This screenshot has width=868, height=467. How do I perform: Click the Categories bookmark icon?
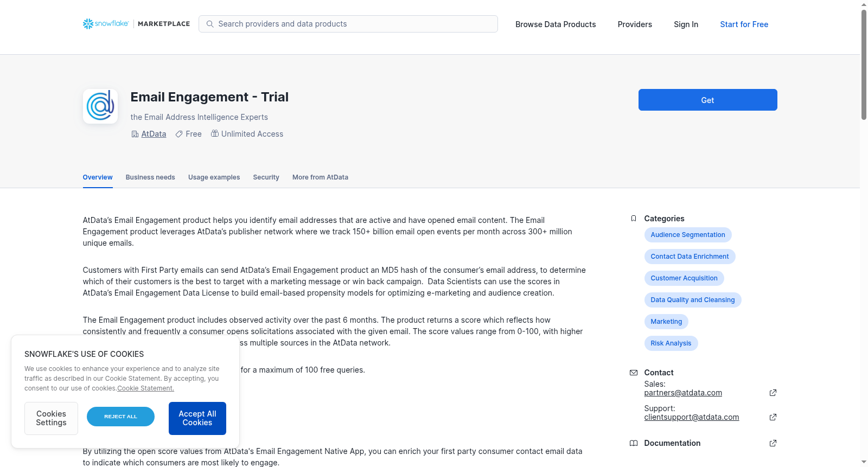(x=634, y=219)
